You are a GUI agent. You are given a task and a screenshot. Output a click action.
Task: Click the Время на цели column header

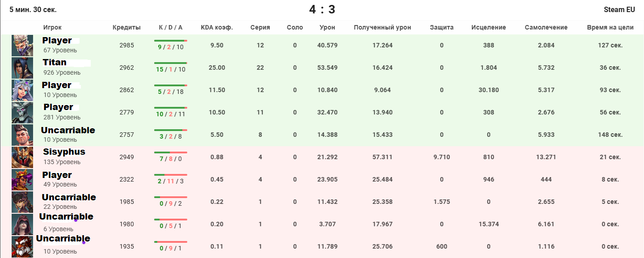point(610,27)
